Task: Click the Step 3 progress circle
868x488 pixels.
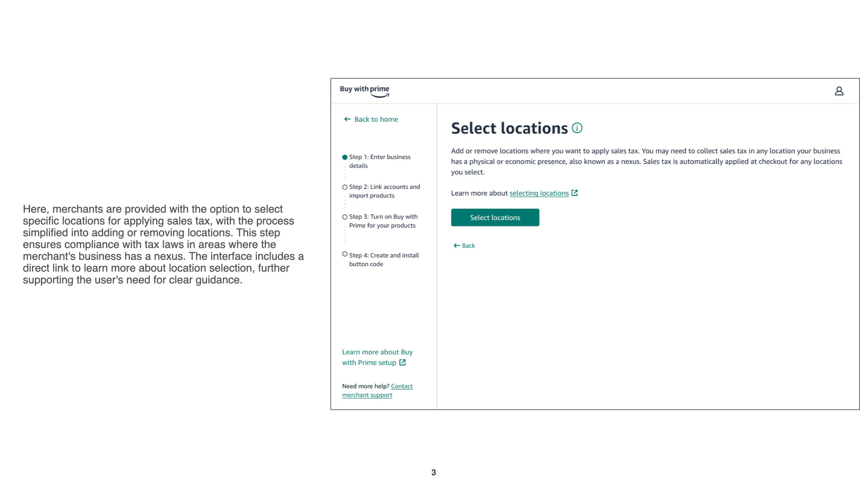Action: tap(345, 217)
